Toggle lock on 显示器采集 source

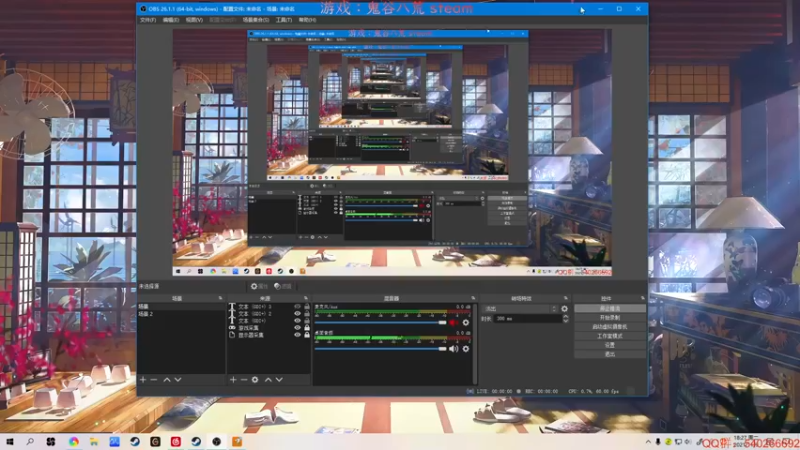tap(307, 335)
